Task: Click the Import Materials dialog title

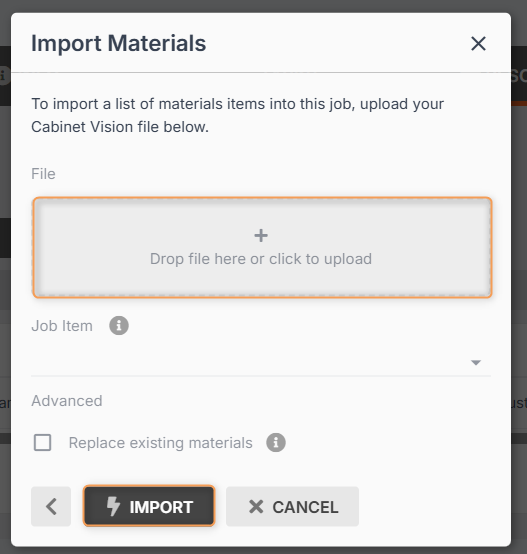Action: 118,43
